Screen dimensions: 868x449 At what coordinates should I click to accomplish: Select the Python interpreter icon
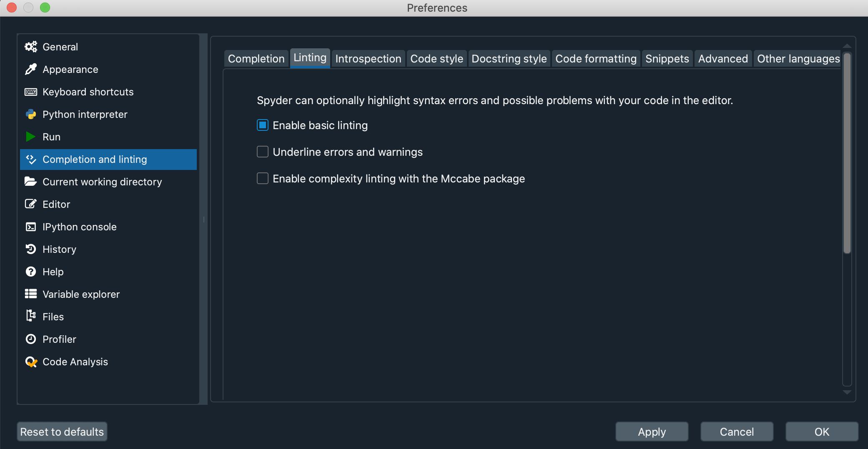coord(30,114)
